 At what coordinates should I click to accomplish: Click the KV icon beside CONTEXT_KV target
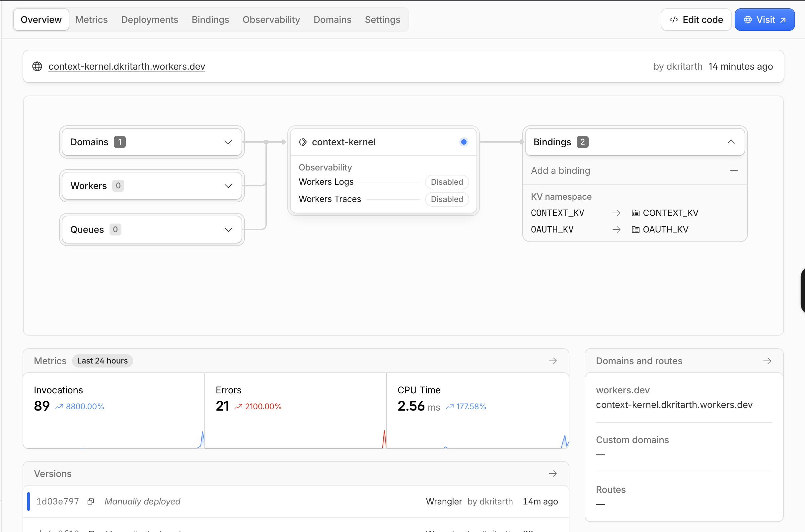click(x=636, y=213)
